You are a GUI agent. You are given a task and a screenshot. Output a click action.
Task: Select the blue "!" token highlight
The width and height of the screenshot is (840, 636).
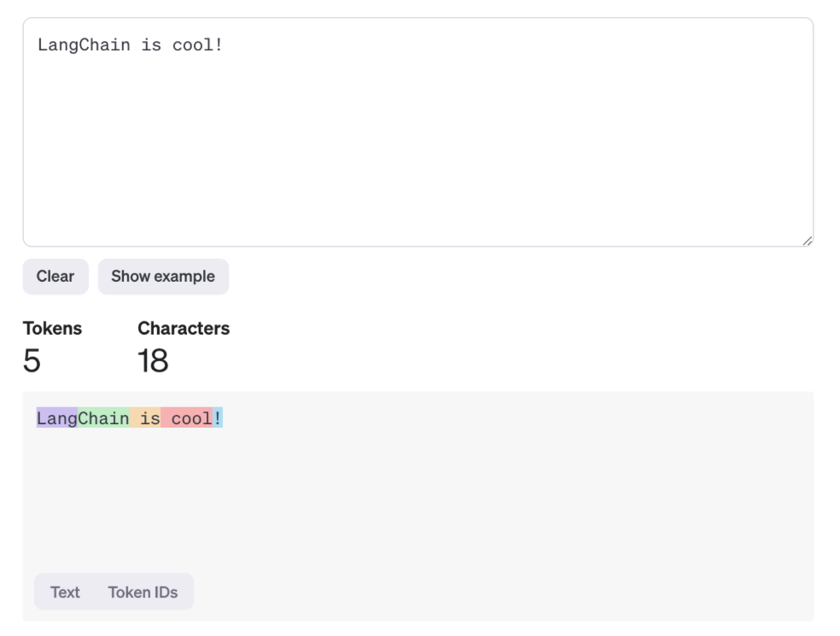tap(218, 418)
